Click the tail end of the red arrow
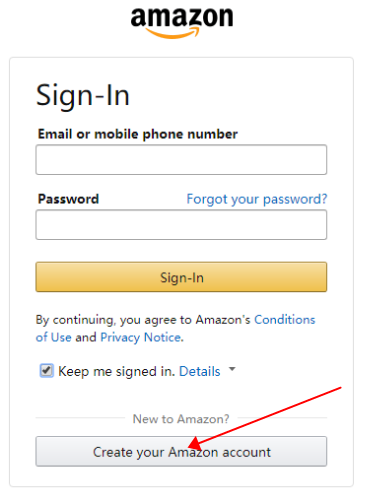 [339, 388]
